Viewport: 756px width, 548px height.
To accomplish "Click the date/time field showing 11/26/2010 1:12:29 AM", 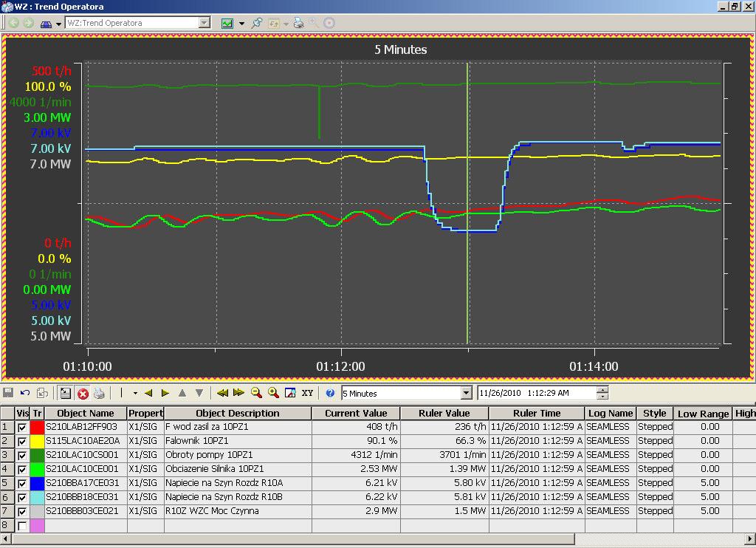I will tap(537, 393).
